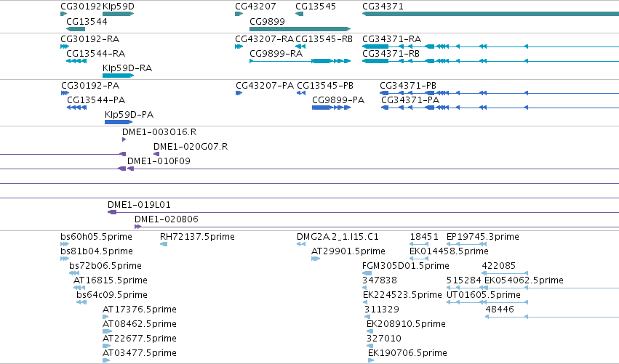Click the Klp59D-RA transcript bar
Image resolution: width=619 pixels, height=364 pixels.
tap(118, 76)
